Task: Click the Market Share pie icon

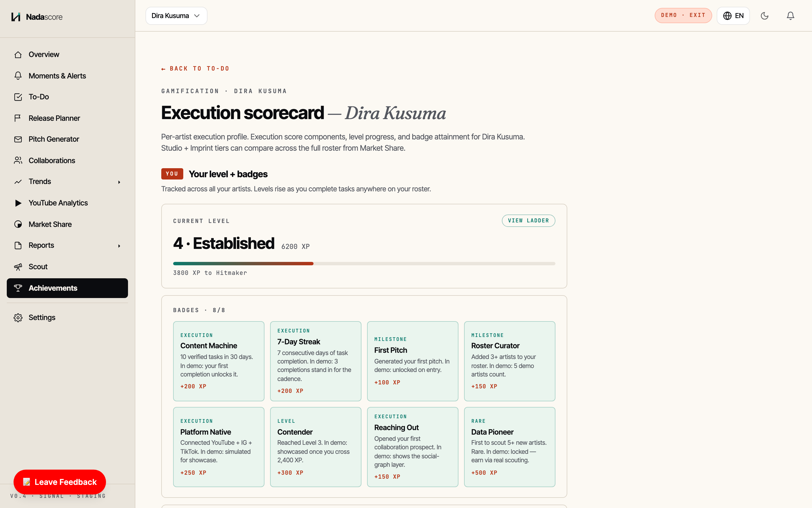Action: pos(18,224)
